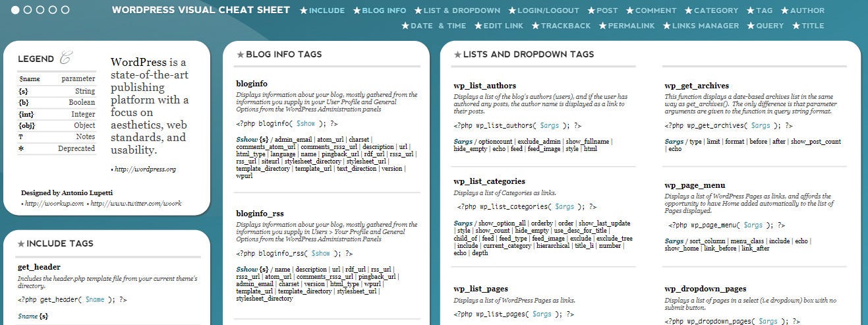
Task: Click the WORDPRESS VISUAL CHEAT SHEET title
Action: coord(201,10)
